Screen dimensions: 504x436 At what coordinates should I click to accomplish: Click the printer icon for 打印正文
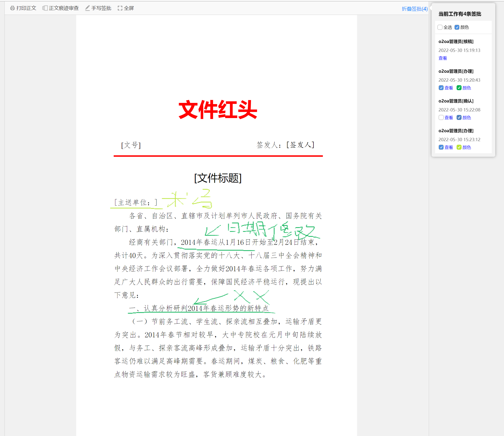point(12,8)
